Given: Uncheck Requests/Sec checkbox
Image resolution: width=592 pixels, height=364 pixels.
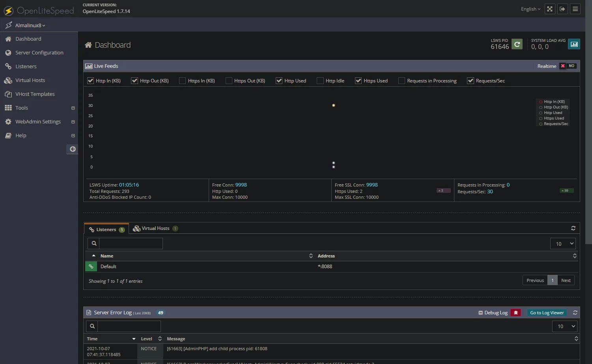Looking at the screenshot, I should click(471, 81).
